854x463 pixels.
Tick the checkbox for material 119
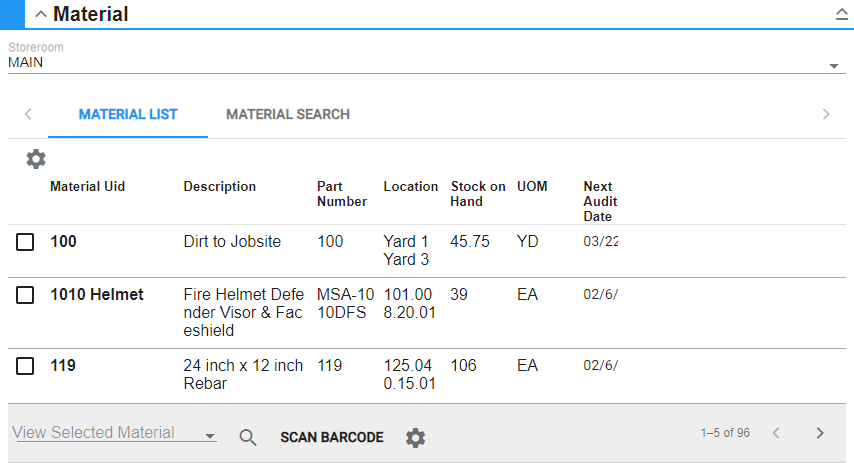[x=26, y=367]
